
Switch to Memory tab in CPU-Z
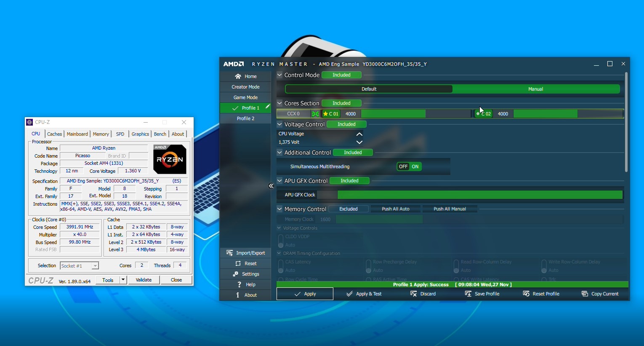[101, 134]
